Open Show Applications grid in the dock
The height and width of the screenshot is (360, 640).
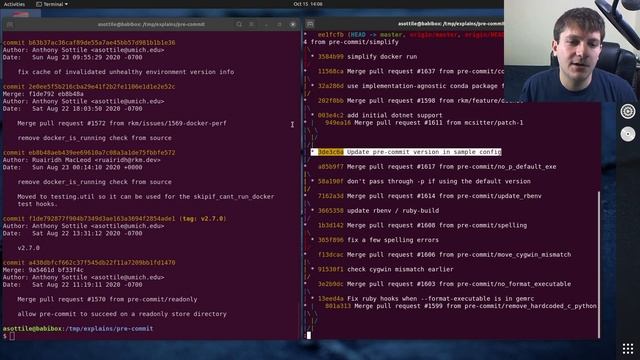click(628, 349)
